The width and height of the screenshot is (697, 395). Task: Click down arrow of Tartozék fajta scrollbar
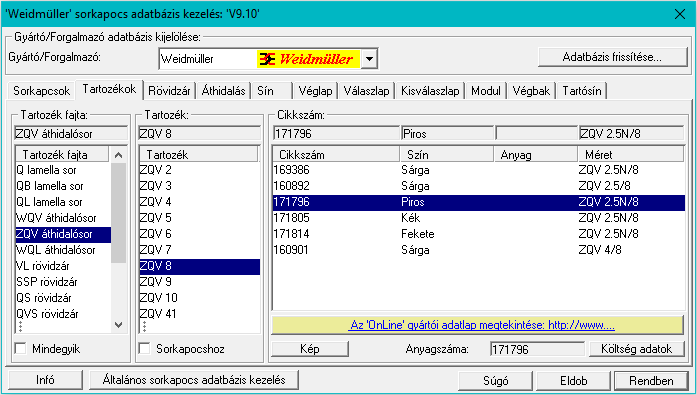tap(118, 325)
